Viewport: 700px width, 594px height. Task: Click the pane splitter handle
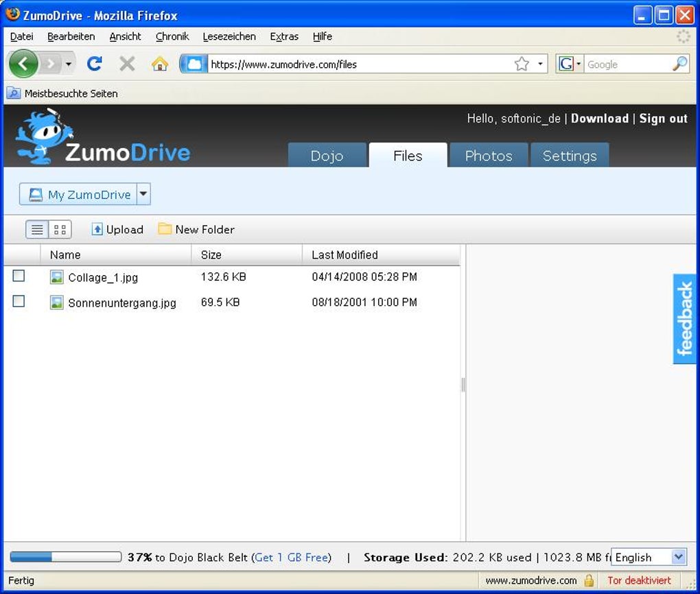click(x=463, y=385)
